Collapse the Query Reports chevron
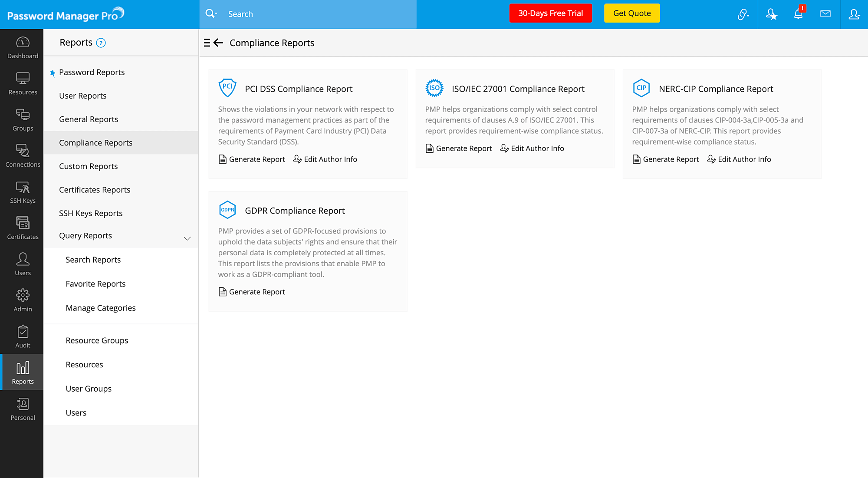868x478 pixels. [187, 238]
